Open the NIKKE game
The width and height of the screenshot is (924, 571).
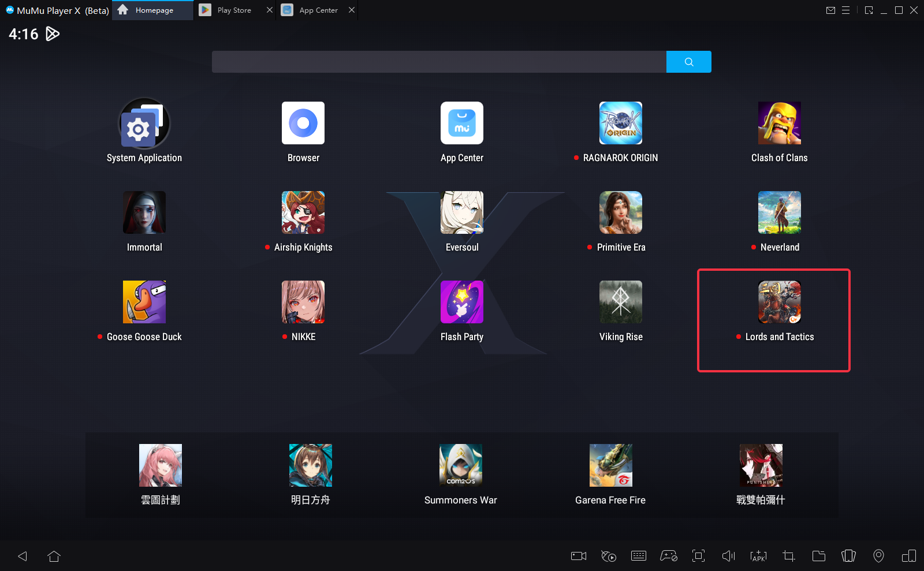coord(303,302)
